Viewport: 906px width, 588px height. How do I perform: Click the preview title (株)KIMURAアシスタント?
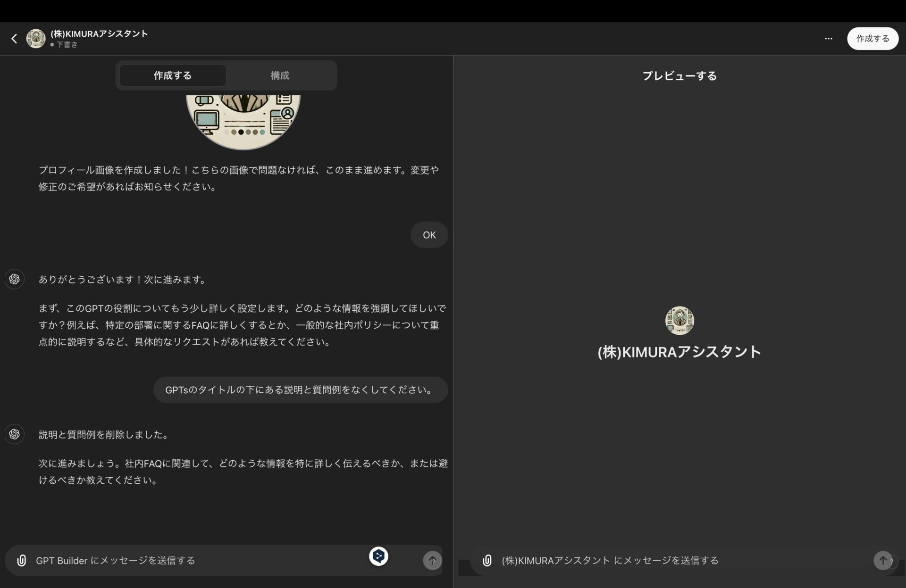click(x=679, y=352)
